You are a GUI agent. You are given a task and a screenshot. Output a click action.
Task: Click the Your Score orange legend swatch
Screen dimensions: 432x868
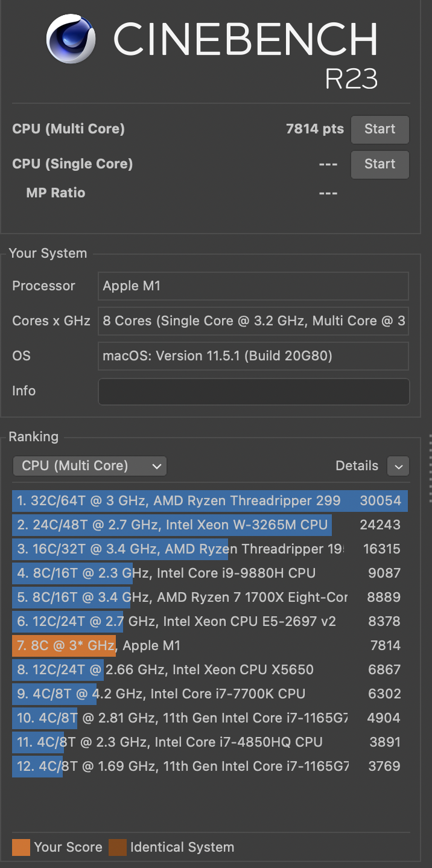[x=21, y=847]
